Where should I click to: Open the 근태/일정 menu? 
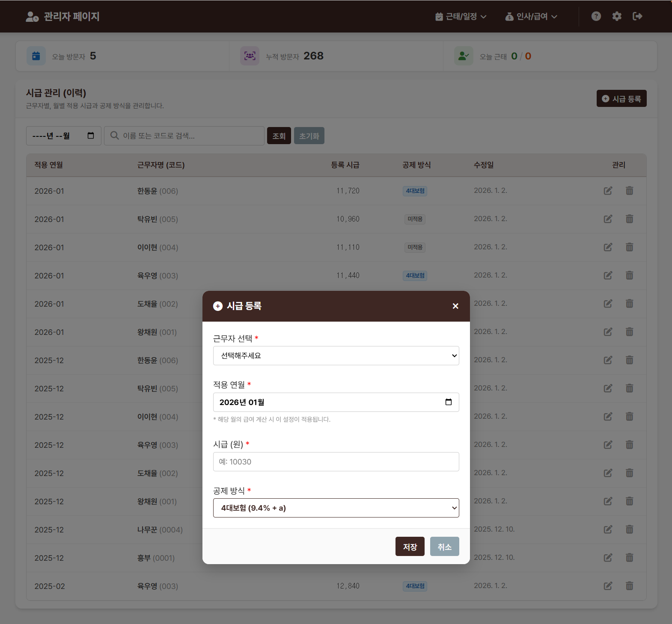461,17
